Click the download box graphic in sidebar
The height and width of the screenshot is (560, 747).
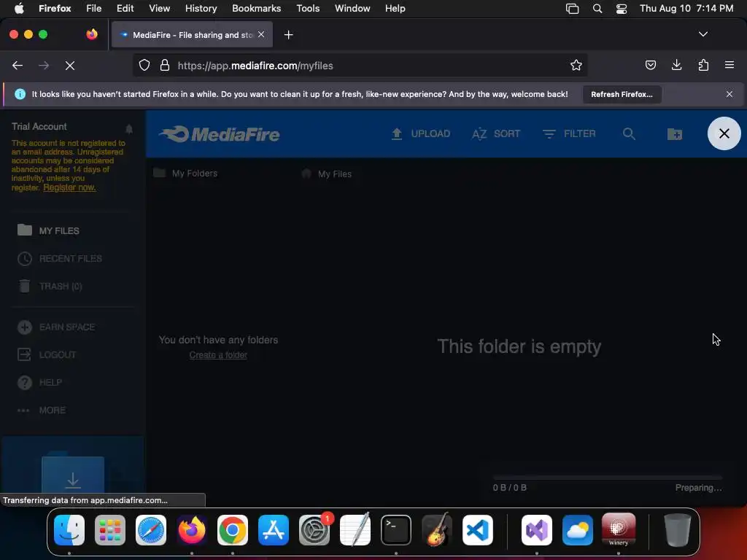pyautogui.click(x=73, y=475)
